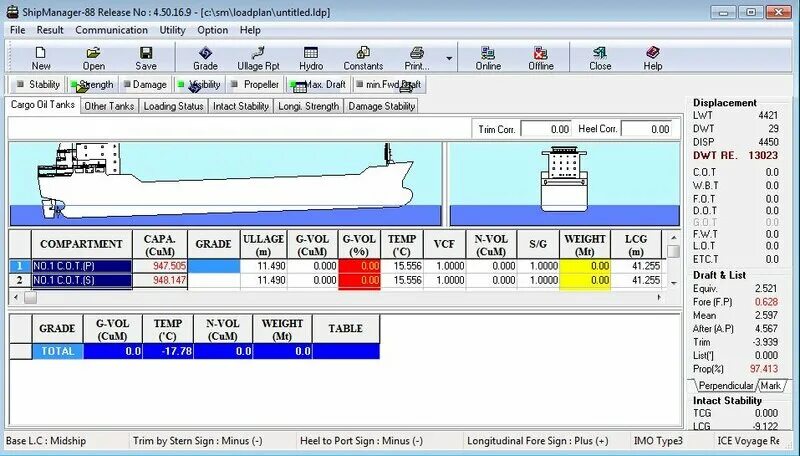Click the Grade cell of NO.1 C.O.T.(P)
Screen dimensions: 800x456
click(x=214, y=266)
